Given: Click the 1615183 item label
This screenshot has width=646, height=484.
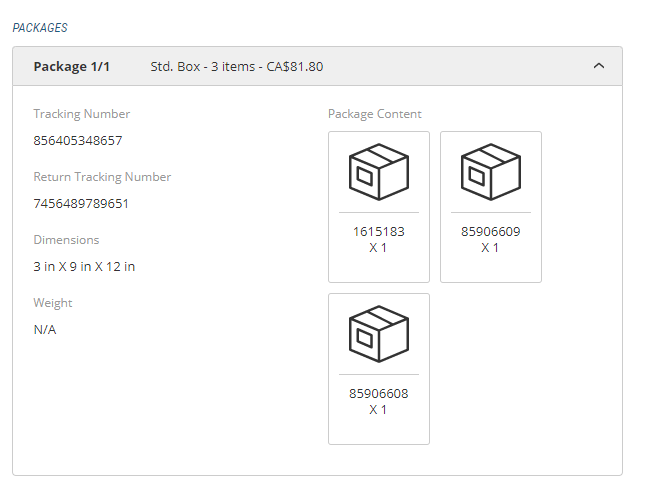Looking at the screenshot, I should 379,231.
